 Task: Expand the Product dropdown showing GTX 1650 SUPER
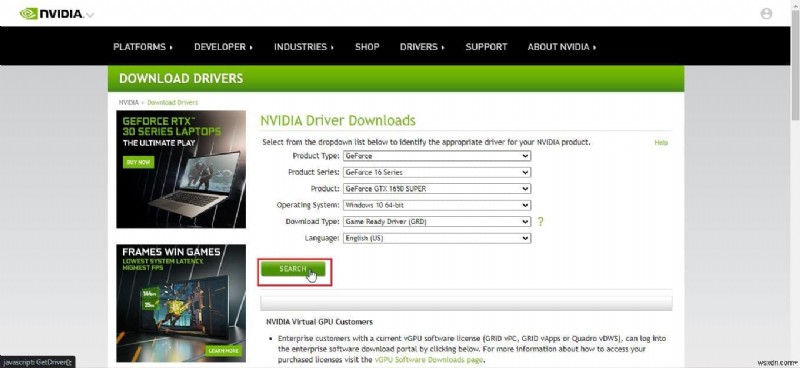[x=437, y=189]
